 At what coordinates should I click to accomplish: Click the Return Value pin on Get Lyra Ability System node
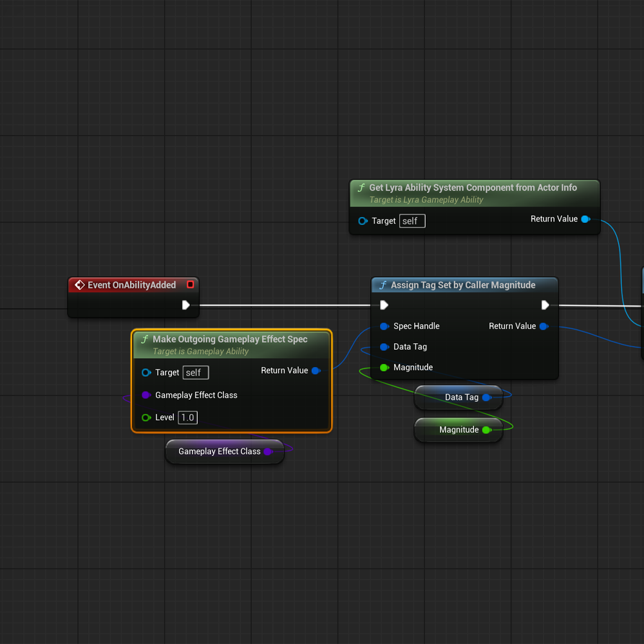point(585,219)
